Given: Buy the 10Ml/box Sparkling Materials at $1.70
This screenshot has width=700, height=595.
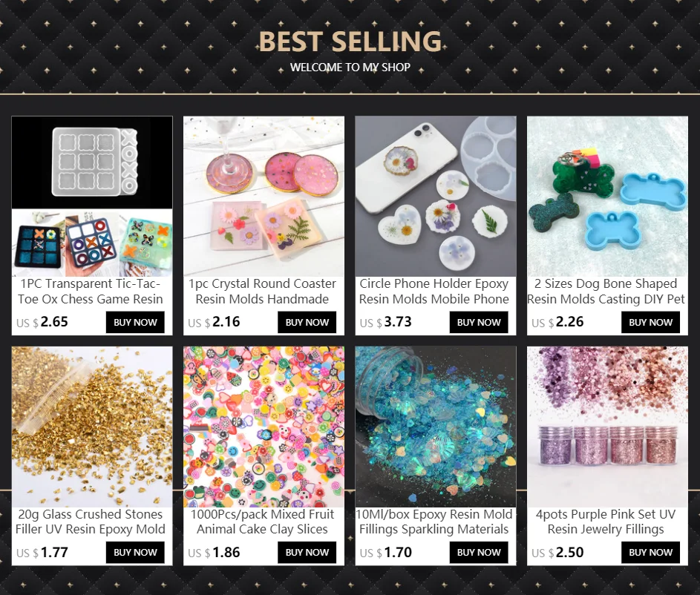Looking at the screenshot, I should click(x=479, y=552).
